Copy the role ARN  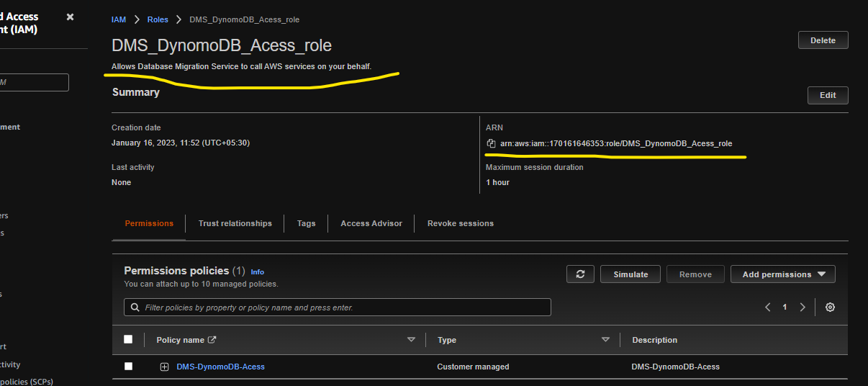click(x=491, y=143)
